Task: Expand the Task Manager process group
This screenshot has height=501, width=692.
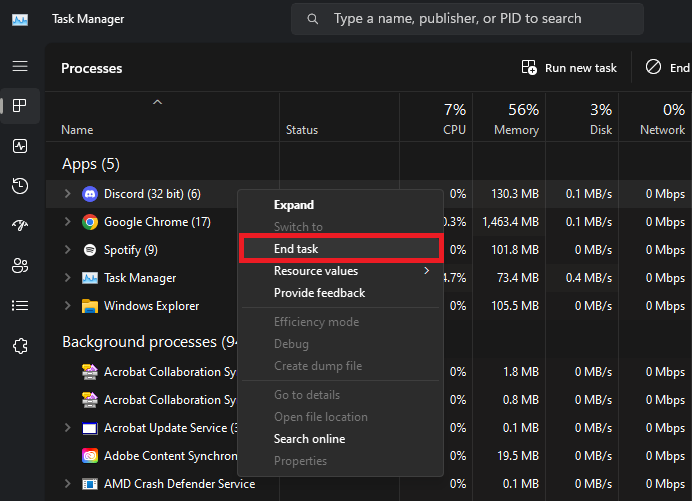Action: (68, 278)
